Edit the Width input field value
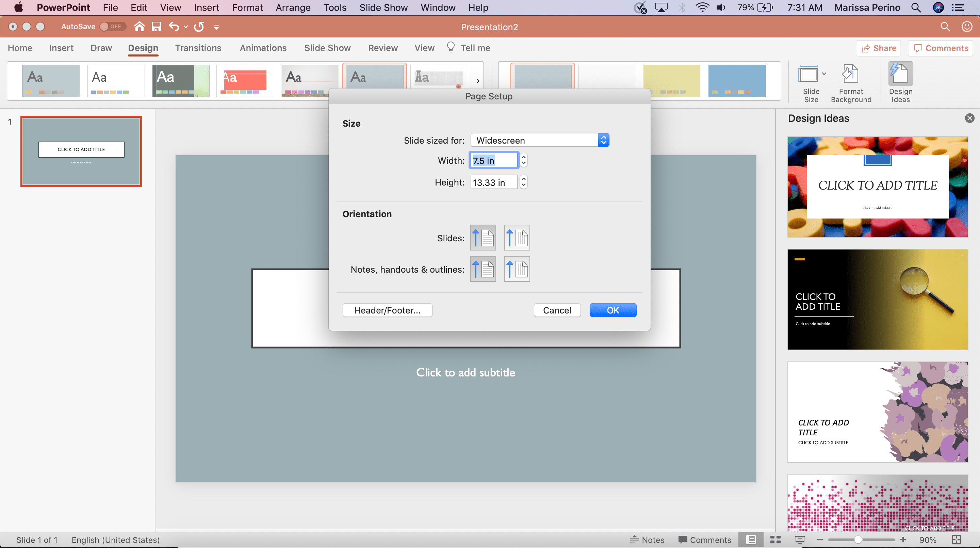 point(493,160)
